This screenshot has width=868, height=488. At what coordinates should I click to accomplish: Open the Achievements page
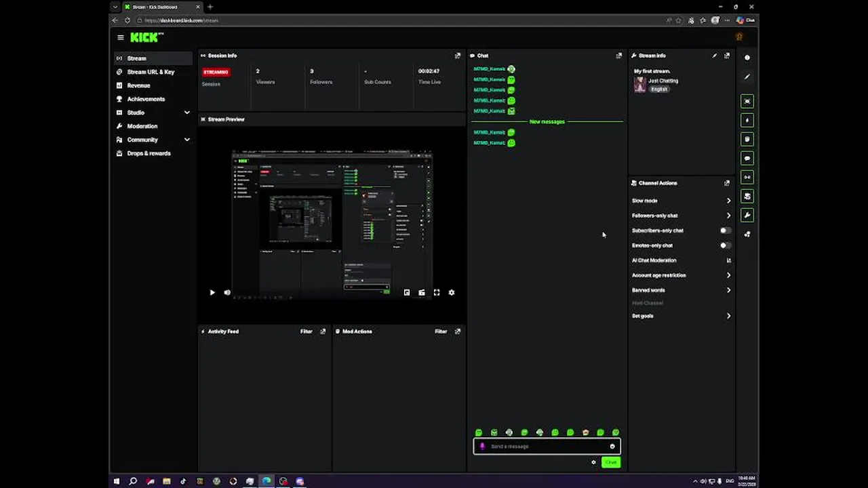coord(154,99)
